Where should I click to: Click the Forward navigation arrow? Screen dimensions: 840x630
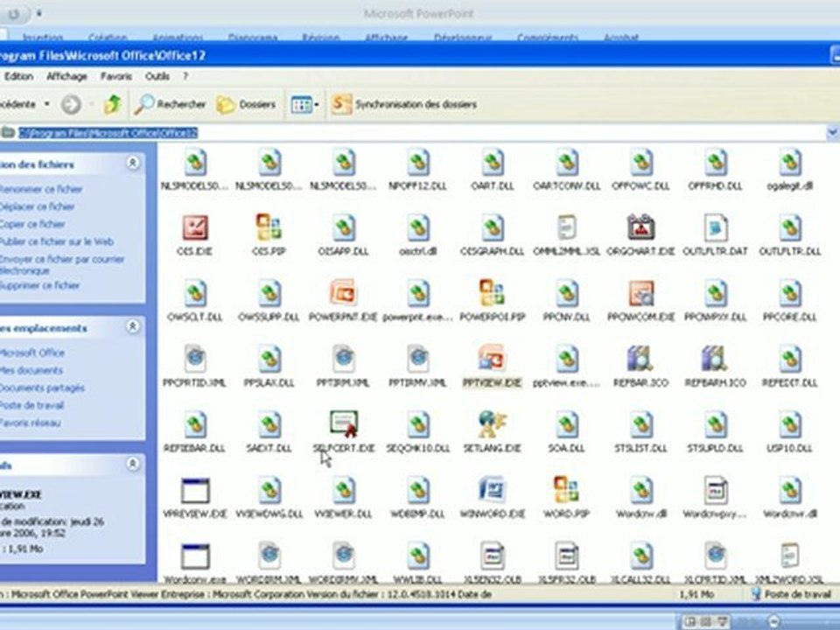[71, 104]
